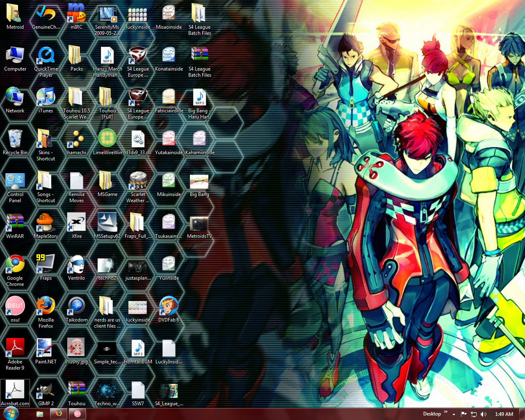
Task: Open the S5W7 document file
Action: pos(138,393)
